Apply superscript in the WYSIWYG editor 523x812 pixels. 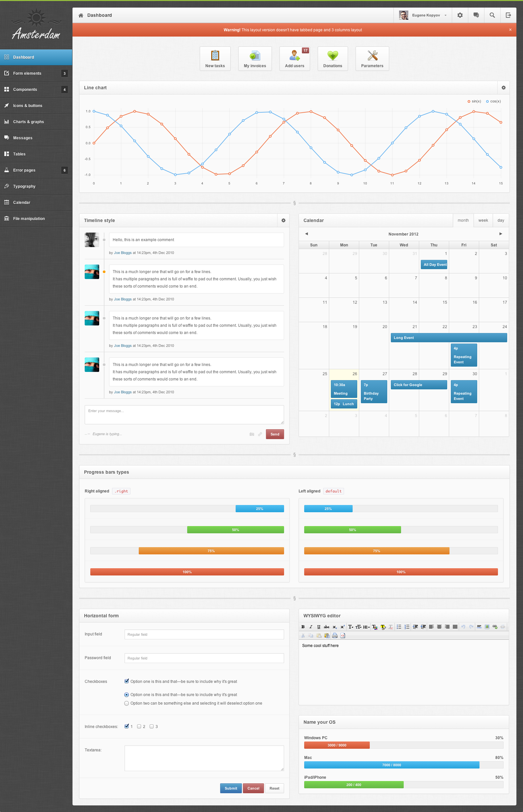(x=342, y=627)
